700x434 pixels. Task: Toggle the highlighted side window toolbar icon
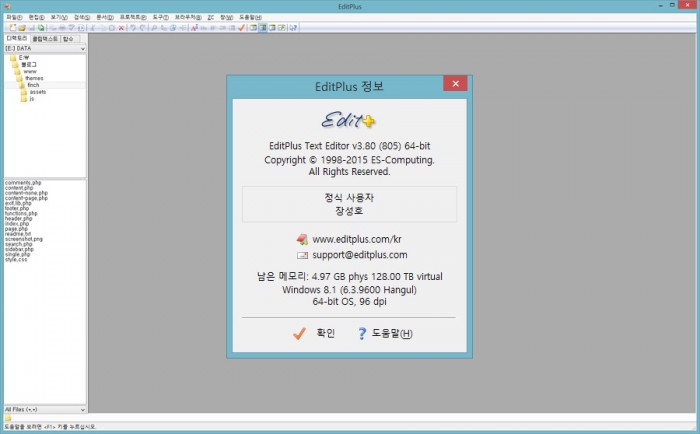point(263,28)
